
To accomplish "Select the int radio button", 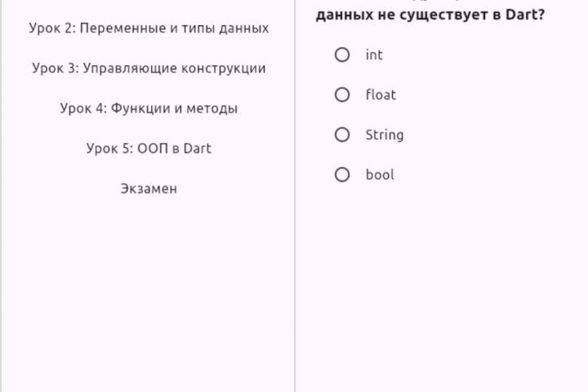I will point(342,55).
